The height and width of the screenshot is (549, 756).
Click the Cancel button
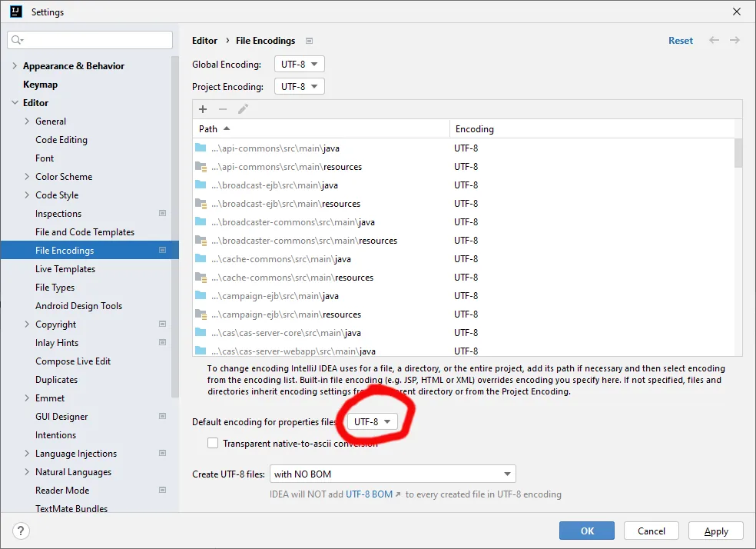coord(652,531)
